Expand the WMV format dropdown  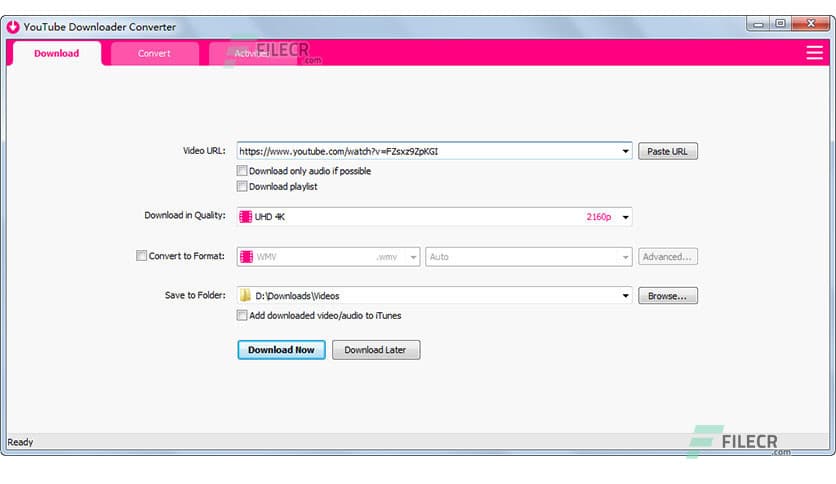click(x=413, y=257)
